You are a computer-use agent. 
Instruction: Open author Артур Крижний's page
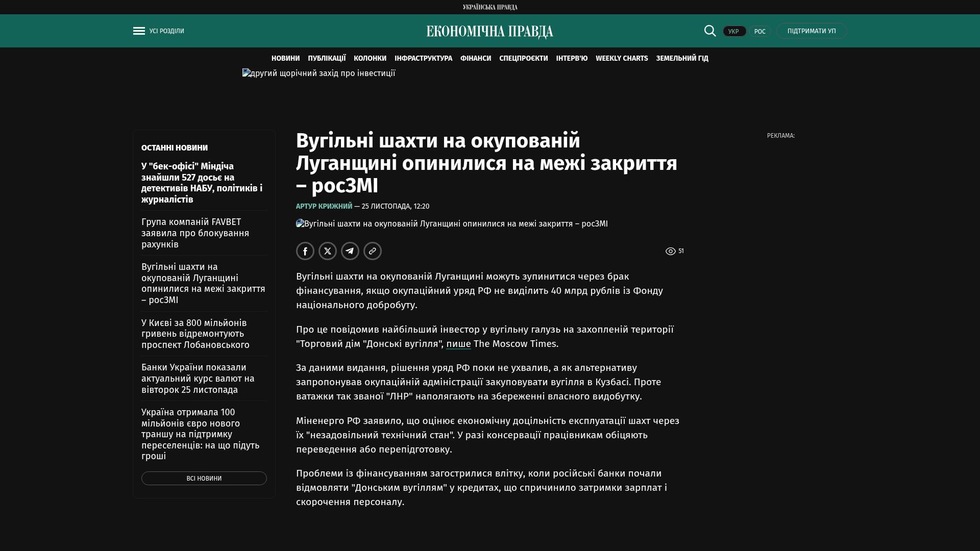(x=324, y=206)
